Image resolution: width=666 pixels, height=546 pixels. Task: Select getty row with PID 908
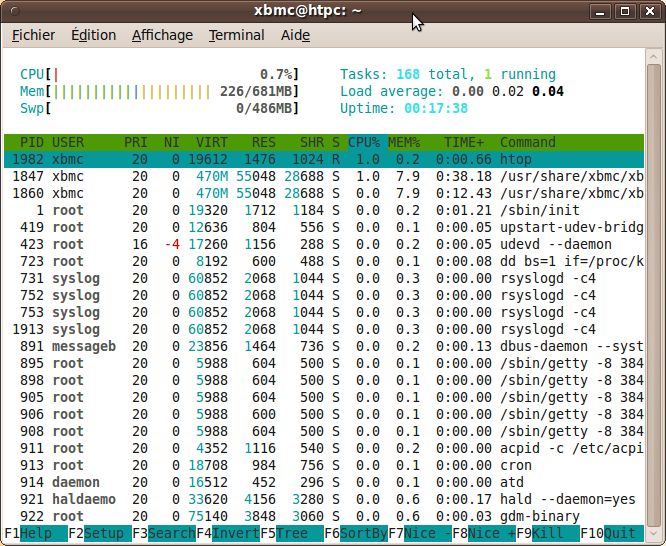[x=324, y=431]
